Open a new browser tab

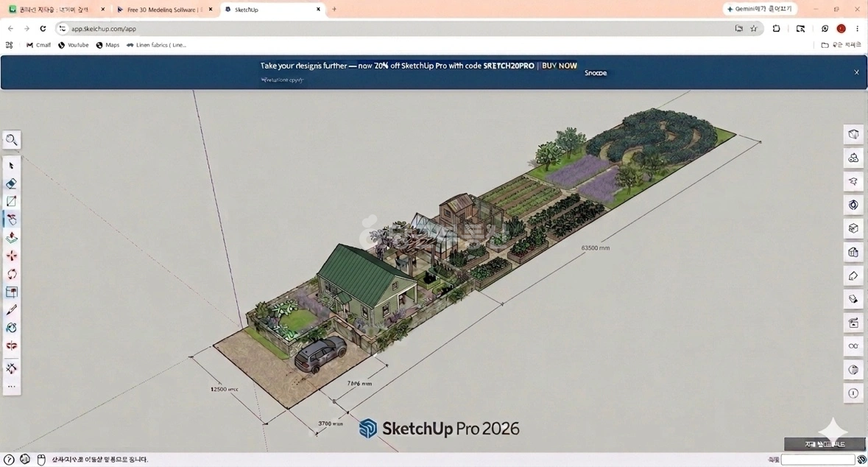(x=334, y=10)
